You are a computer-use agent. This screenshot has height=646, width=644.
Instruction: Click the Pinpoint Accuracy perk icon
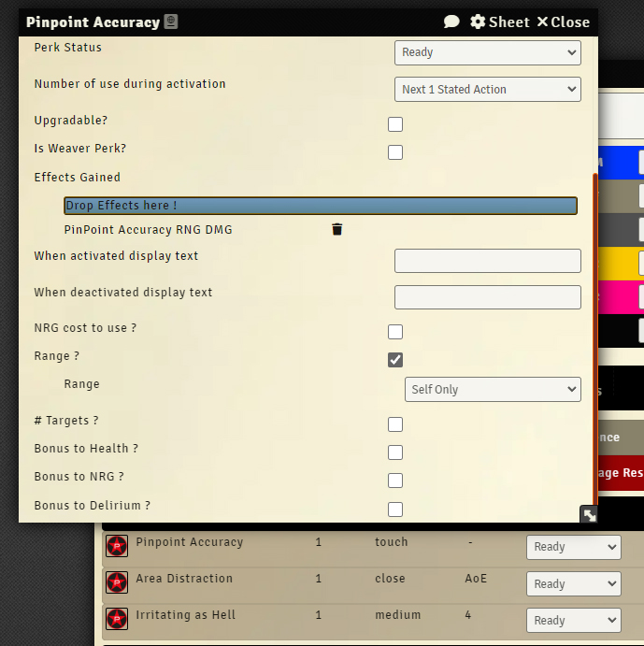tap(117, 546)
